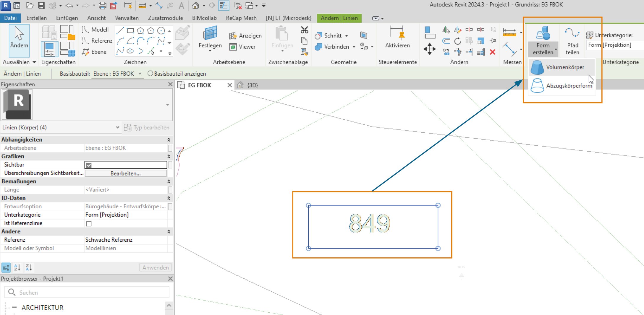The height and width of the screenshot is (315, 644).
Task: Choose Abzugskörperform from the menu
Action: pos(562,86)
